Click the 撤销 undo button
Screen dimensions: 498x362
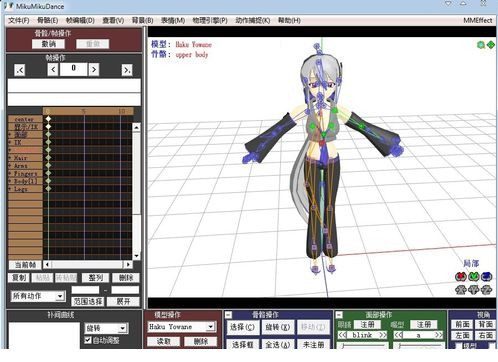49,44
